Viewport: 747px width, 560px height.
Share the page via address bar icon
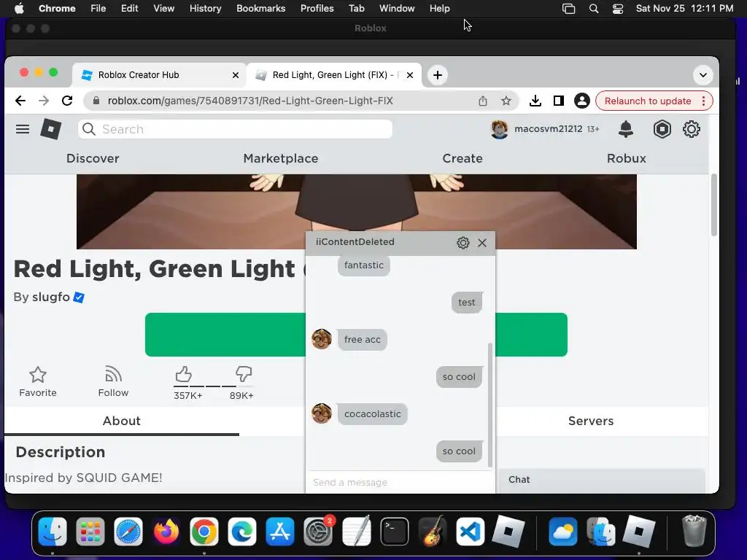(483, 101)
